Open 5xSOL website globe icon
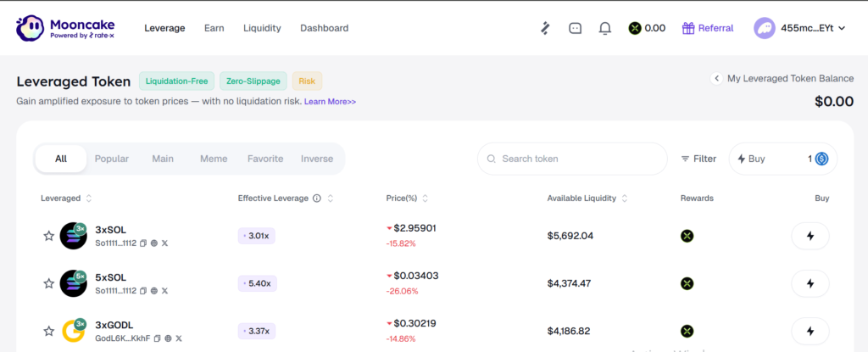Screen dimensions: 868x352 tap(154, 291)
